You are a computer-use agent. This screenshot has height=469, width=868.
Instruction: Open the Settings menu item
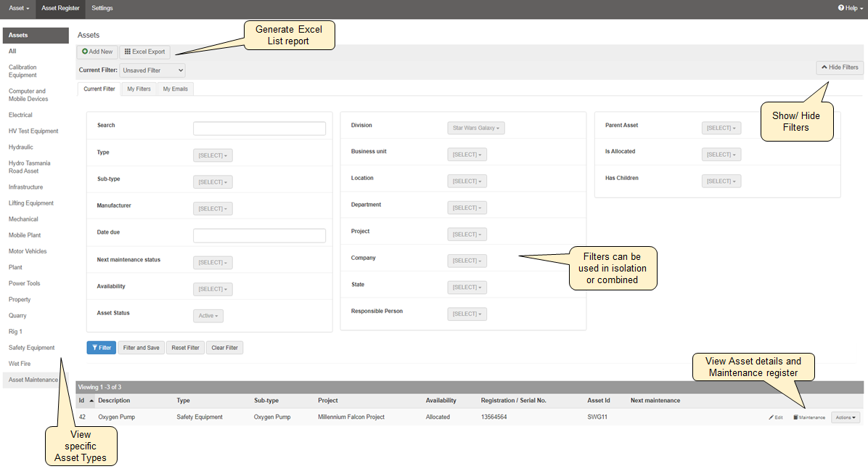102,8
